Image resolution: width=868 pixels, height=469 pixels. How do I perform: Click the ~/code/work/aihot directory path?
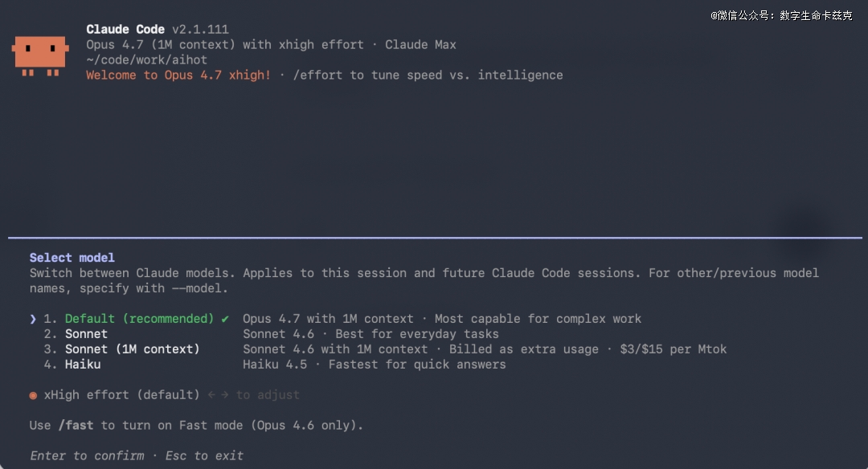[147, 60]
